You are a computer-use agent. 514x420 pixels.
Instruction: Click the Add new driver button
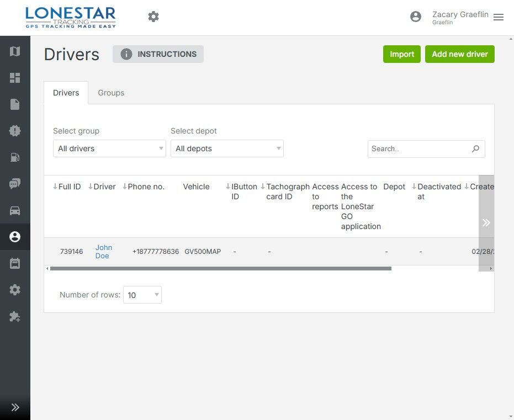tap(459, 54)
